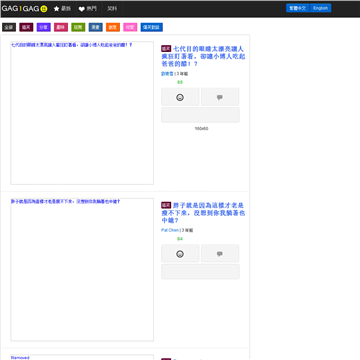Viewport: 360px width, 360px height.
Task: Click the maroon category badge beside first post title
Action: tap(166, 48)
